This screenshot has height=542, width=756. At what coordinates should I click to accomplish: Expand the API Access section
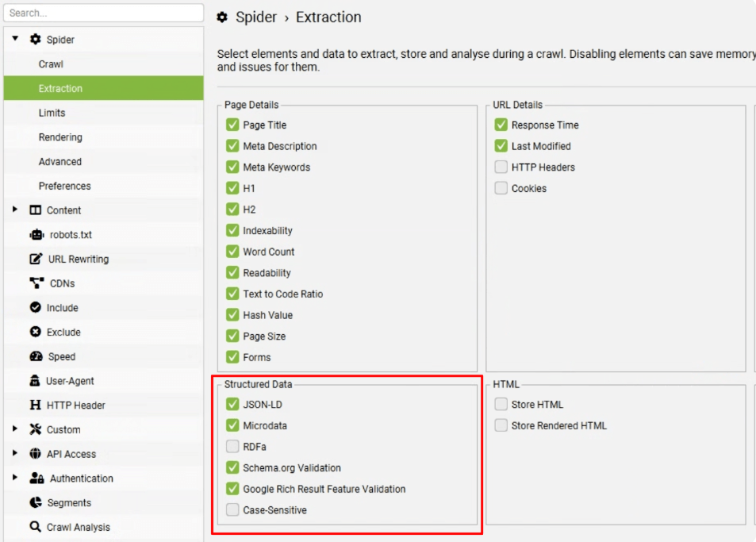[x=15, y=453]
